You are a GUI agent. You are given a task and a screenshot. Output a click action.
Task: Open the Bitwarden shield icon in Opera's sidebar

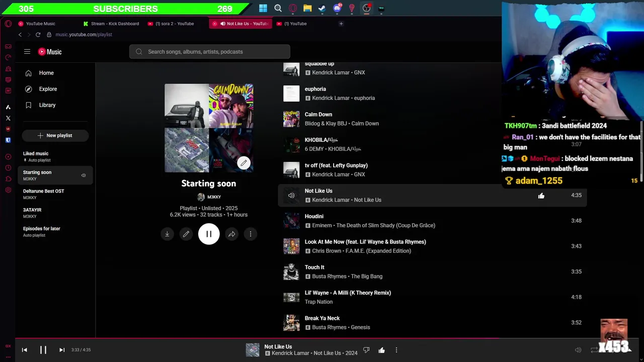point(8,140)
